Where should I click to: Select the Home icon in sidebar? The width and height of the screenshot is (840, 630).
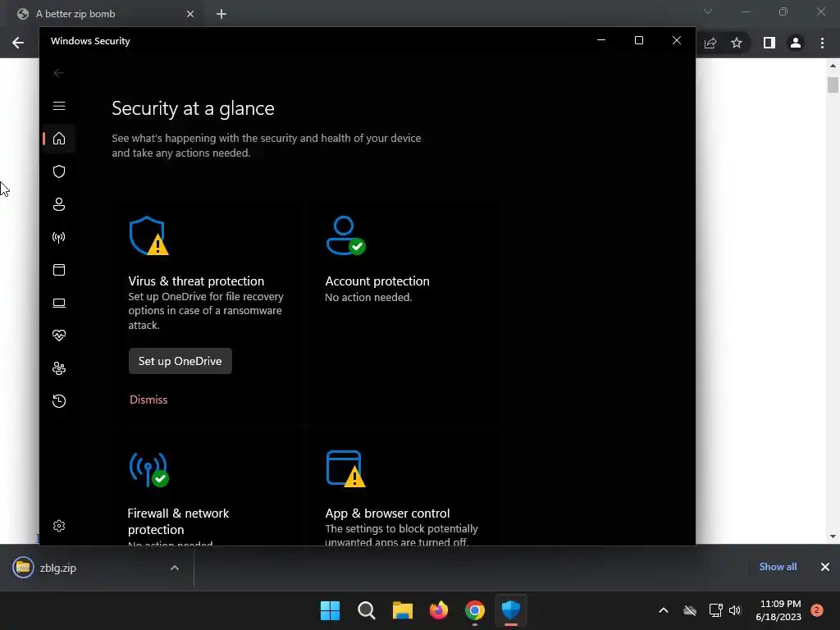(59, 139)
